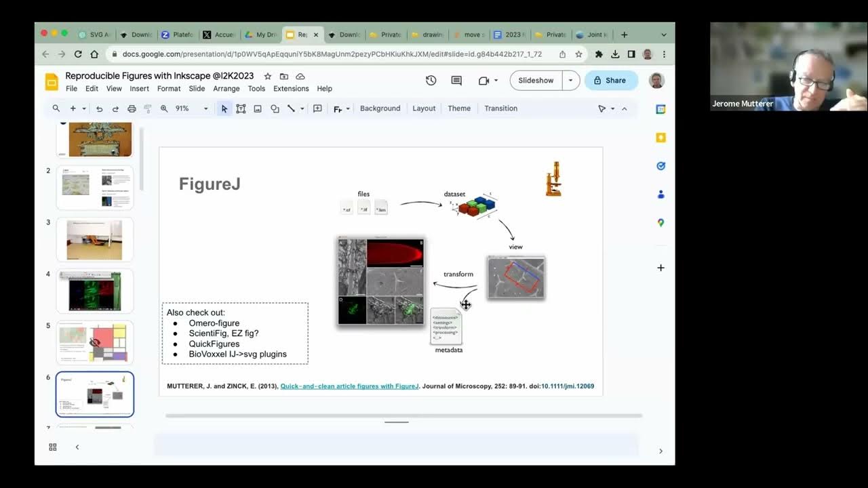The width and height of the screenshot is (868, 488).
Task: Redo the last action
Action: (115, 108)
